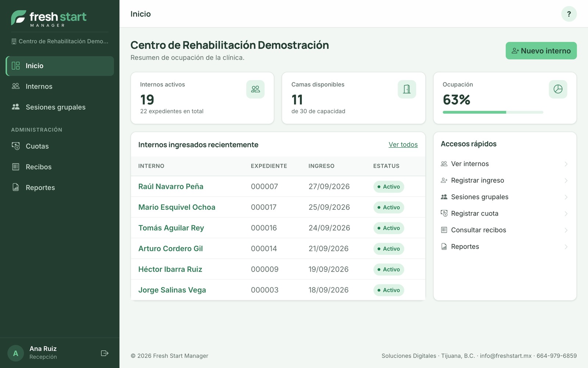The height and width of the screenshot is (368, 588).
Task: Click expediente number 000014
Action: tap(264, 249)
